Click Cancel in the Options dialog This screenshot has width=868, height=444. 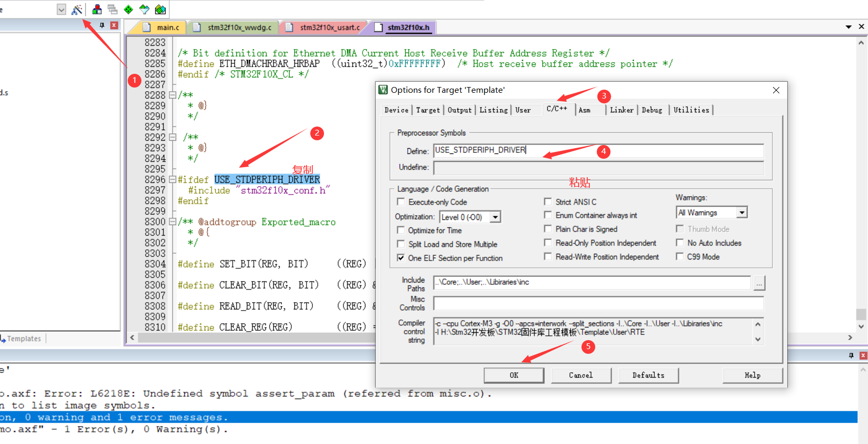coord(581,375)
